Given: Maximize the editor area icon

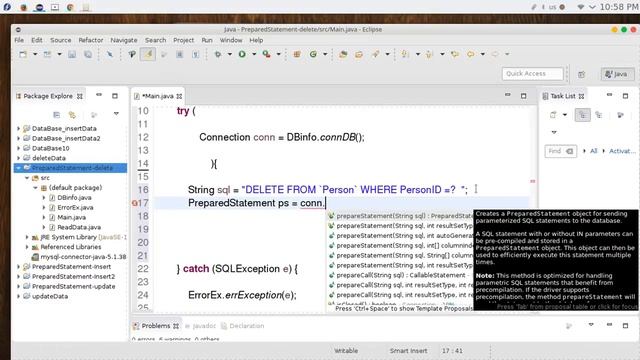Looking at the screenshot, I should tap(524, 96).
